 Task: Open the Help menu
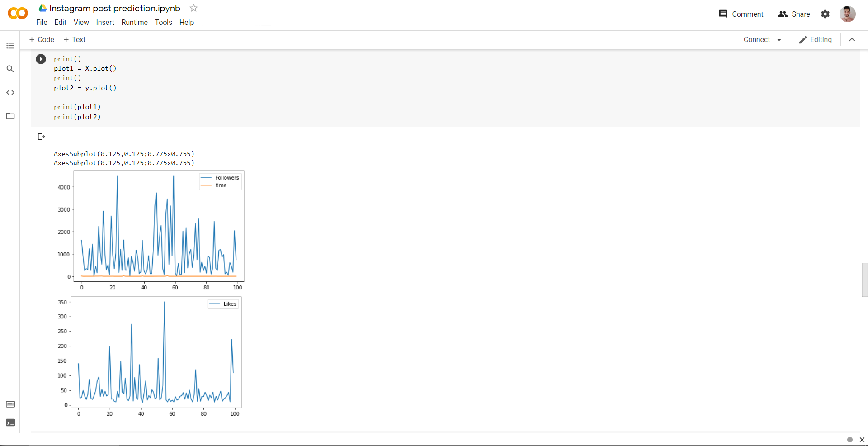[187, 23]
